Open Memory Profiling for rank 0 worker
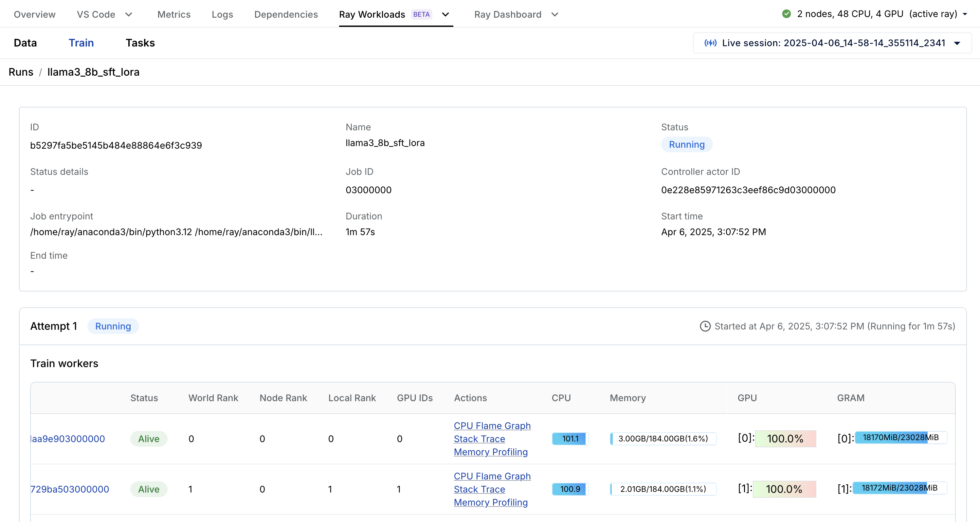This screenshot has width=980, height=522. tap(490, 452)
